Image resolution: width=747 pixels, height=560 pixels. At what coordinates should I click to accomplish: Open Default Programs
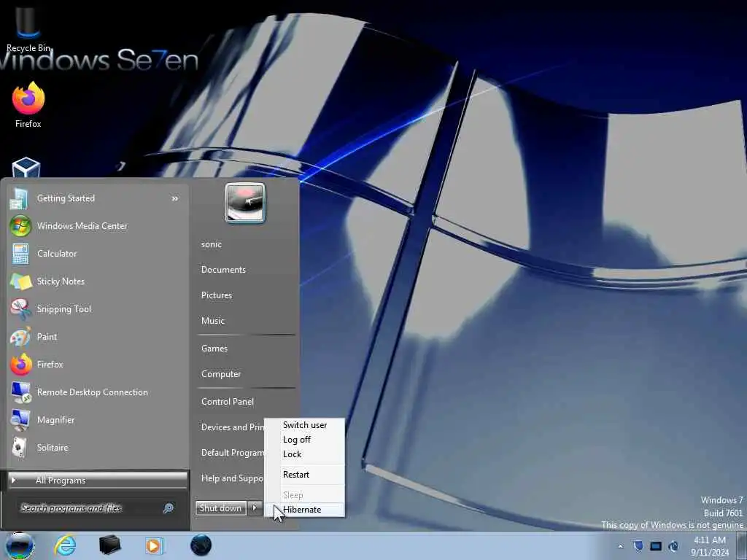[x=232, y=453]
